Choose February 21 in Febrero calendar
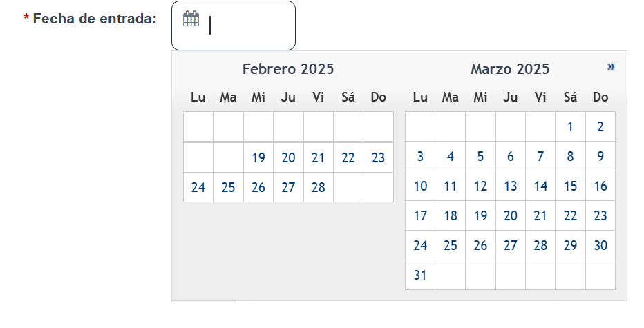This screenshot has width=644, height=328. click(319, 157)
